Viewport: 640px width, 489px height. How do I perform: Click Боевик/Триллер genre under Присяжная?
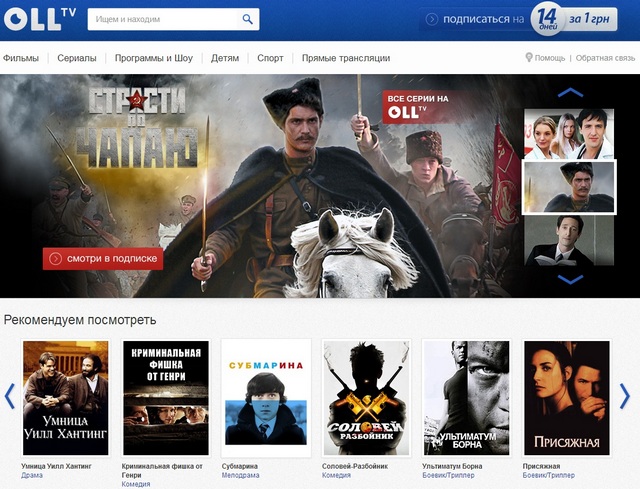click(549, 475)
